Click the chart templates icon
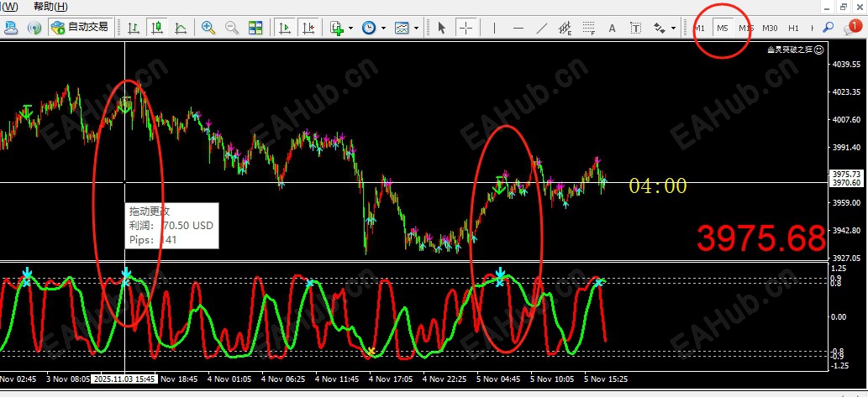 [x=402, y=28]
